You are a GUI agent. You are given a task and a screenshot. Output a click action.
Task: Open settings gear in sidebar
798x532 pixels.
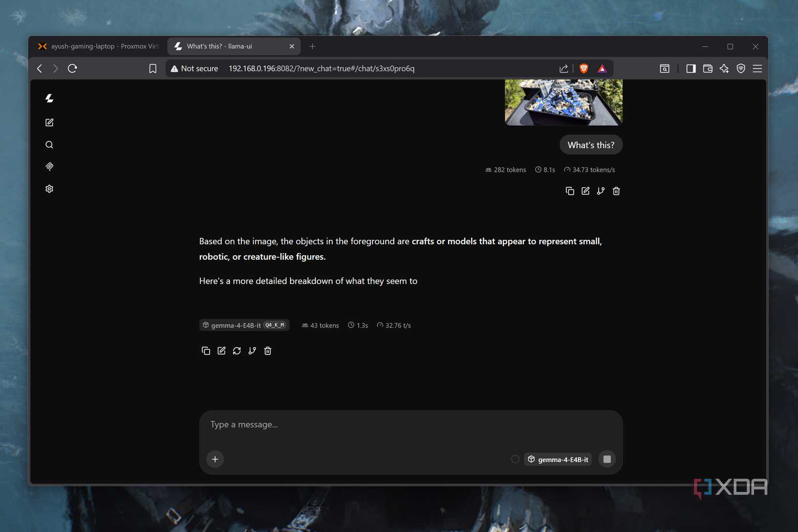[x=49, y=189]
